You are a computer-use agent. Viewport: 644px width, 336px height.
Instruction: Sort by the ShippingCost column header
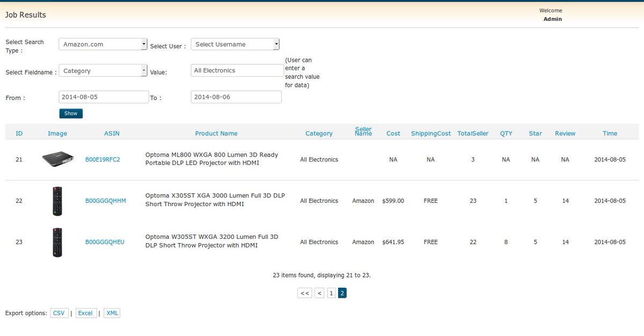(x=431, y=133)
